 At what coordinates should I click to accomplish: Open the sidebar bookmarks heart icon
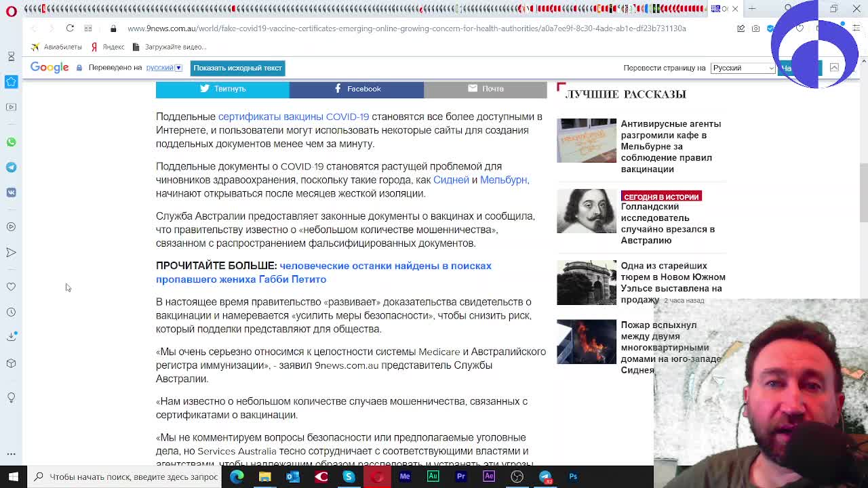(x=11, y=287)
